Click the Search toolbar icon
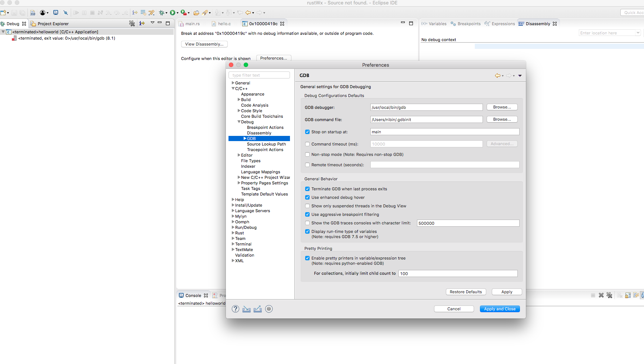The width and height of the screenshot is (644, 364). (x=206, y=13)
